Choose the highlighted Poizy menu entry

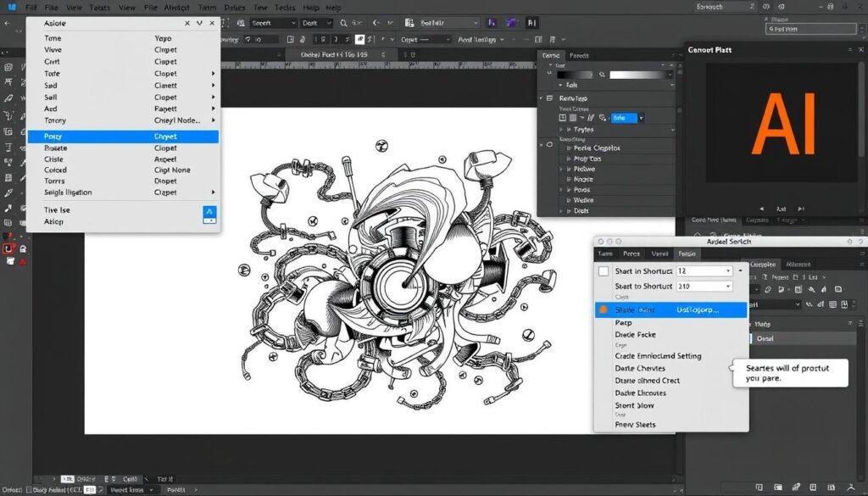point(124,137)
